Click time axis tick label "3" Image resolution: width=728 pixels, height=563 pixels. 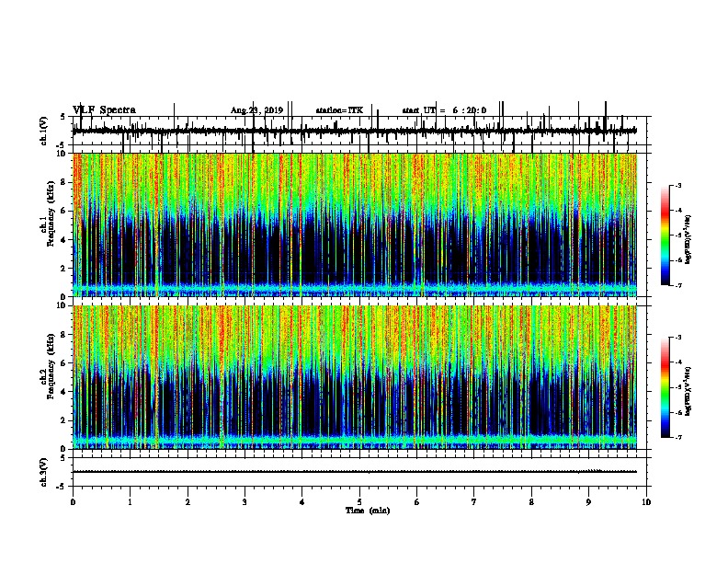pyautogui.click(x=245, y=502)
